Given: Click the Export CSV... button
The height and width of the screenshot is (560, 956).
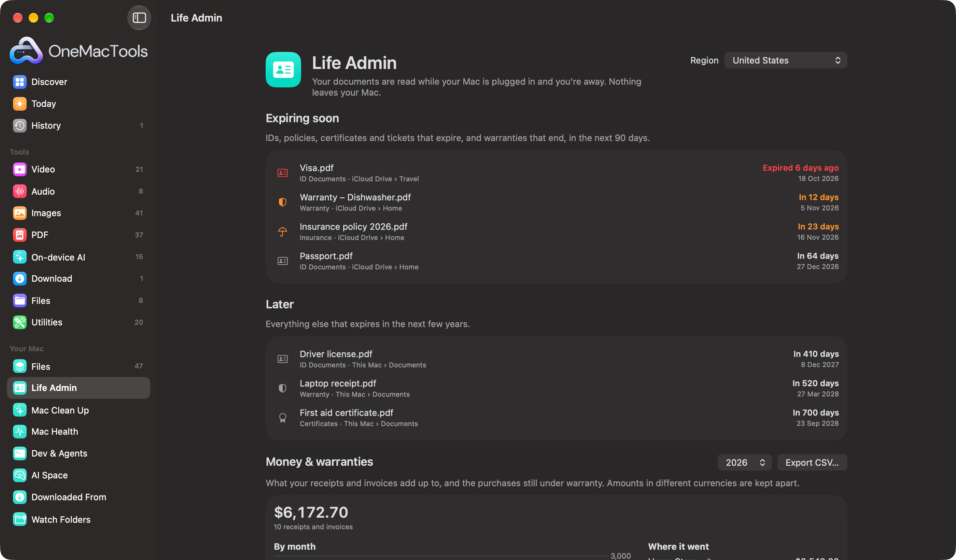Looking at the screenshot, I should click(812, 462).
